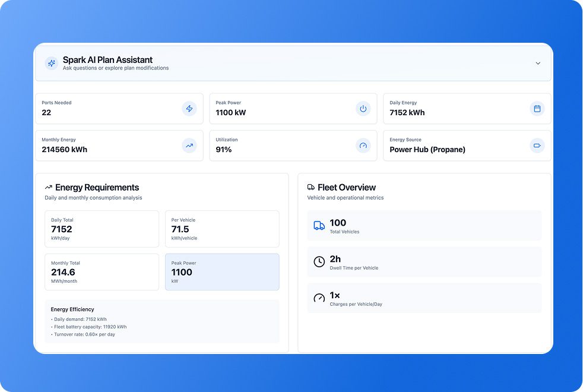The width and height of the screenshot is (583, 392).
Task: Select the gauge icon next to Utilization
Action: point(363,146)
